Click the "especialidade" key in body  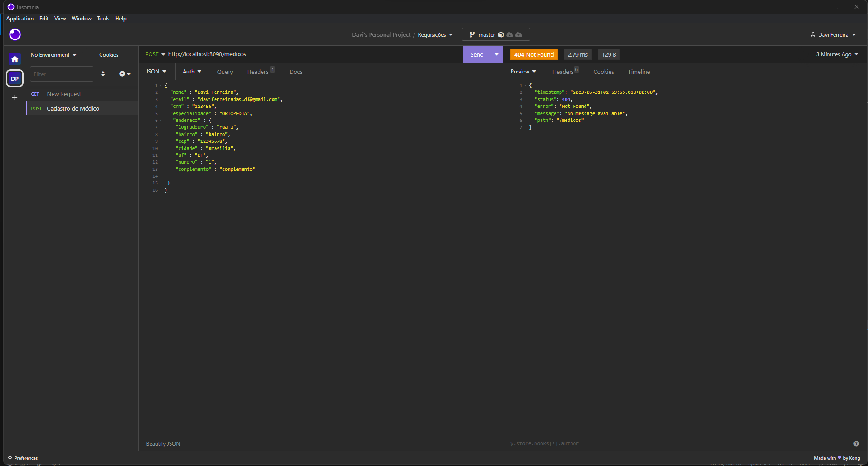click(191, 114)
